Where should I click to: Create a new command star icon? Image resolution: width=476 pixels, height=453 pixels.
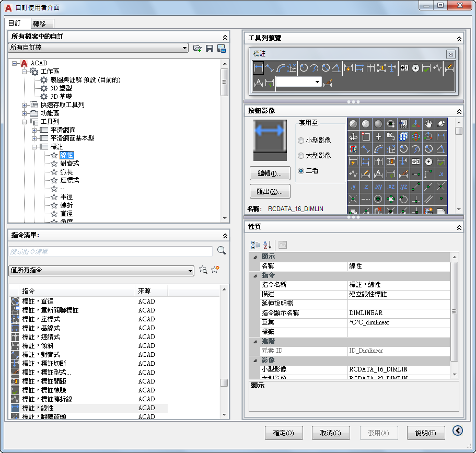point(215,269)
